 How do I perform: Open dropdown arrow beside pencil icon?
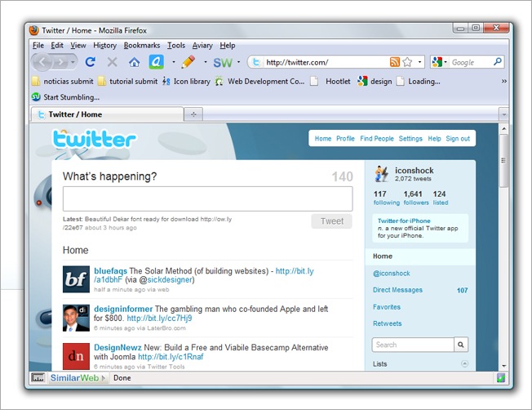tap(206, 62)
